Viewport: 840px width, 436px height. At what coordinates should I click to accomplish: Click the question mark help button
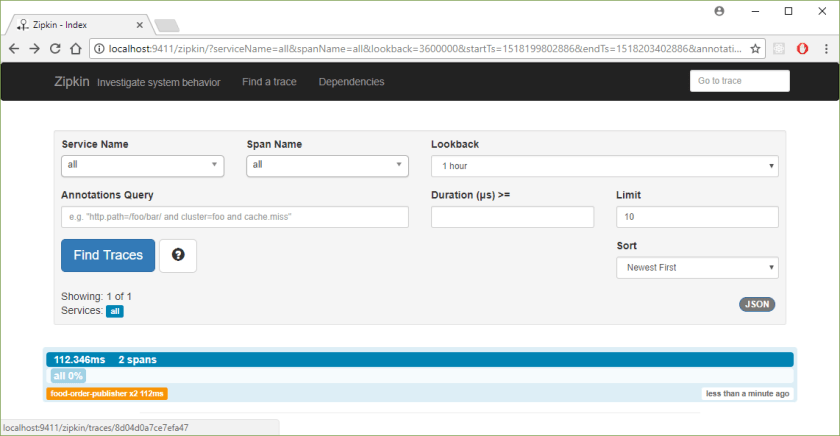(x=178, y=256)
